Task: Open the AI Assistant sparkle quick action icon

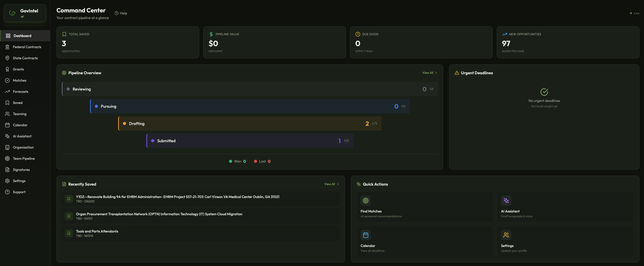Action: tap(506, 200)
